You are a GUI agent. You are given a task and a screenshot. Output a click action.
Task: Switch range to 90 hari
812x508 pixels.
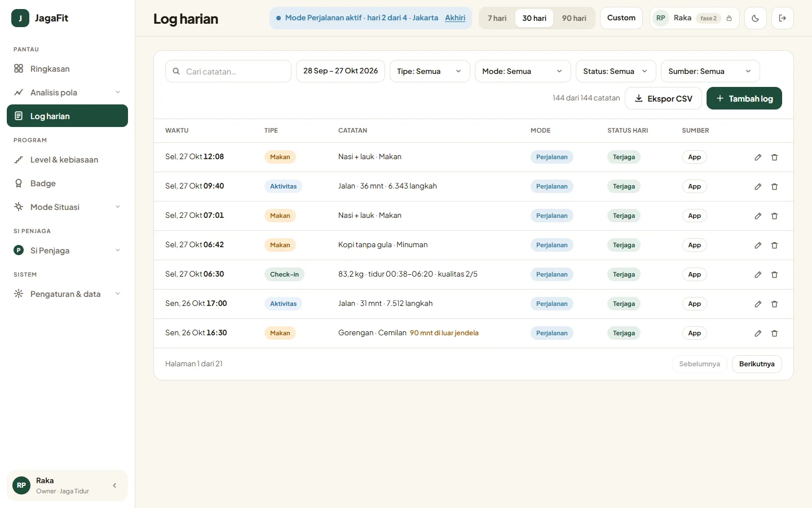click(x=574, y=18)
